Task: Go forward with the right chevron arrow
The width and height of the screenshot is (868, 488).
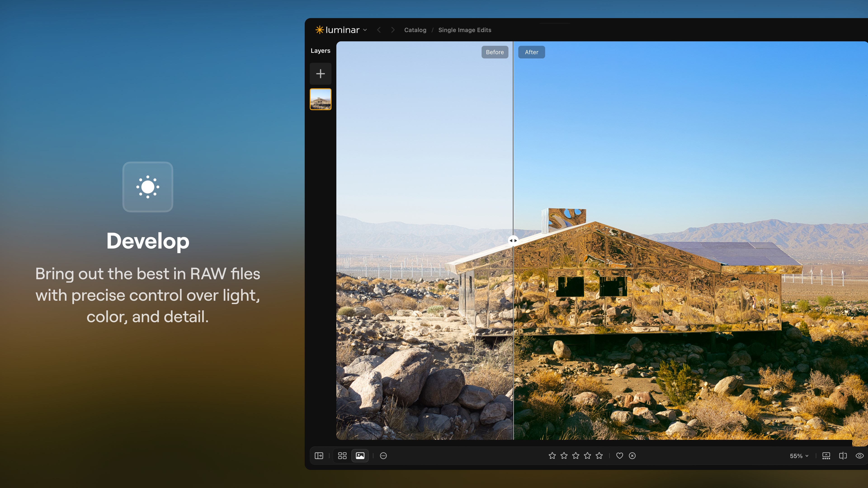Action: [393, 30]
